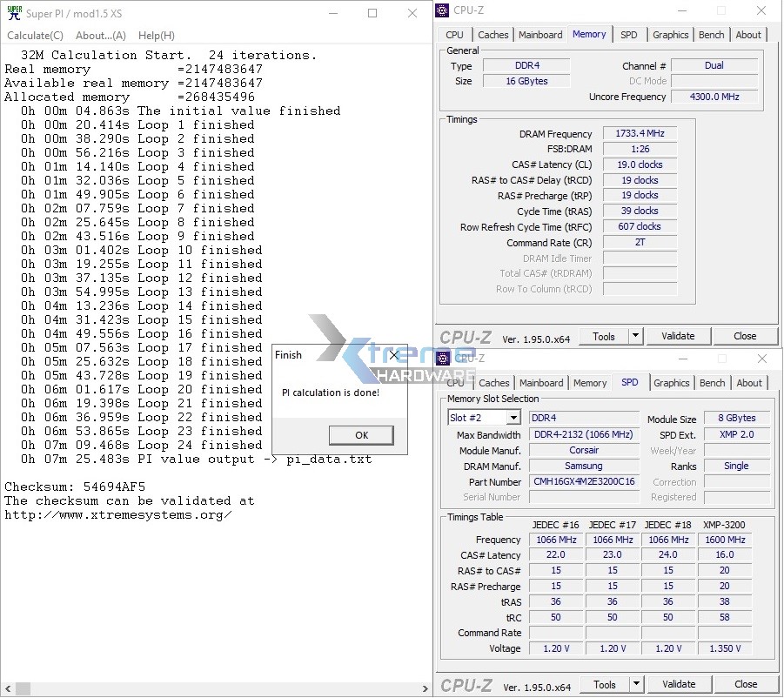Dismiss the Finish dialog using its X
The height and width of the screenshot is (698, 784).
(x=393, y=355)
